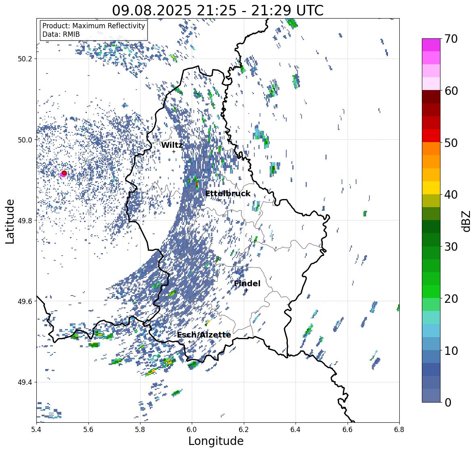476x451 pixels.
Task: Pick the yellow colorbar swatch
Action: [431, 188]
